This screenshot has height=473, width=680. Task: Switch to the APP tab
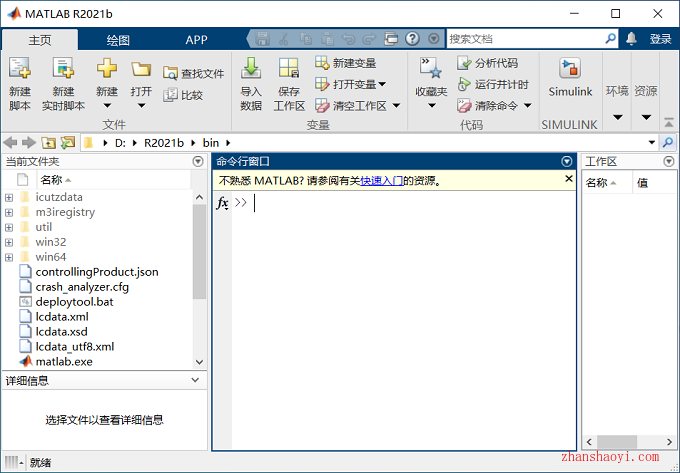coord(196,40)
